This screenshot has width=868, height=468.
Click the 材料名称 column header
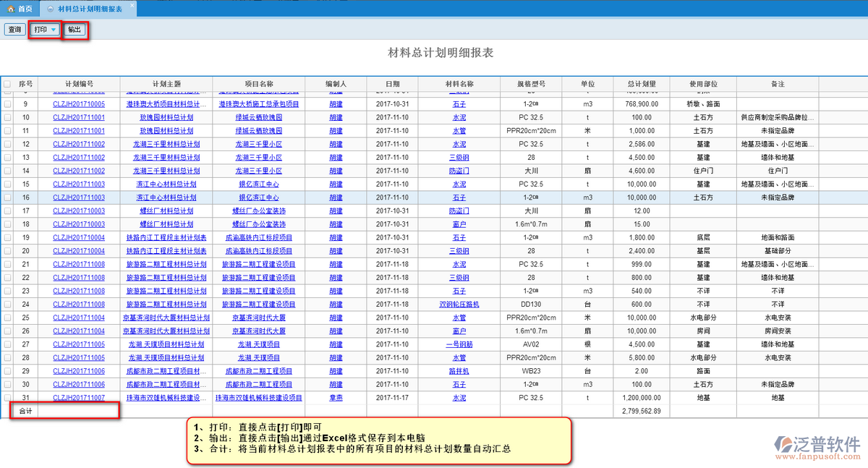click(459, 84)
